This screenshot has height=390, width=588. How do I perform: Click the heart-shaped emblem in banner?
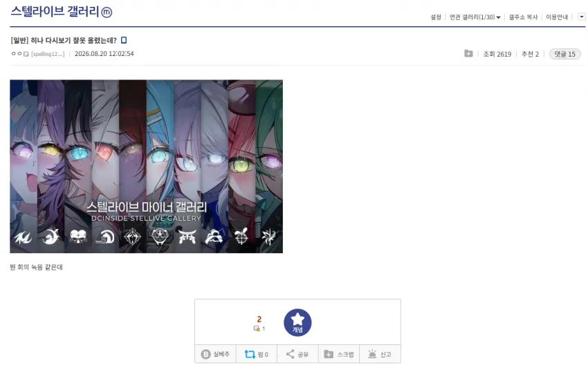point(78,236)
